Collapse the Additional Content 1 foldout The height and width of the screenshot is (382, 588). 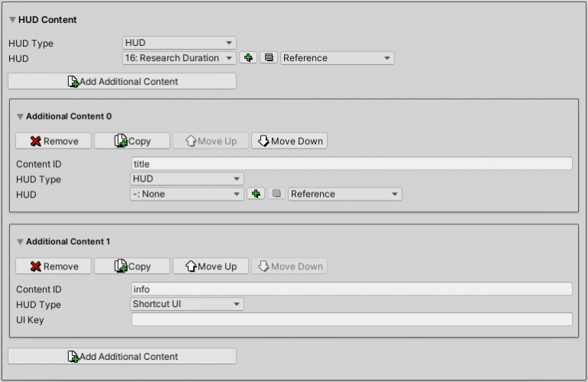20,242
